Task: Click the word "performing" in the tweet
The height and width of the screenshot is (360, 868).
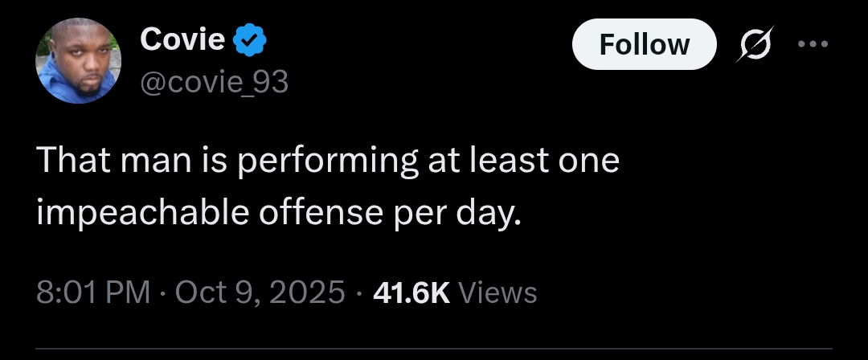Action: (325, 162)
